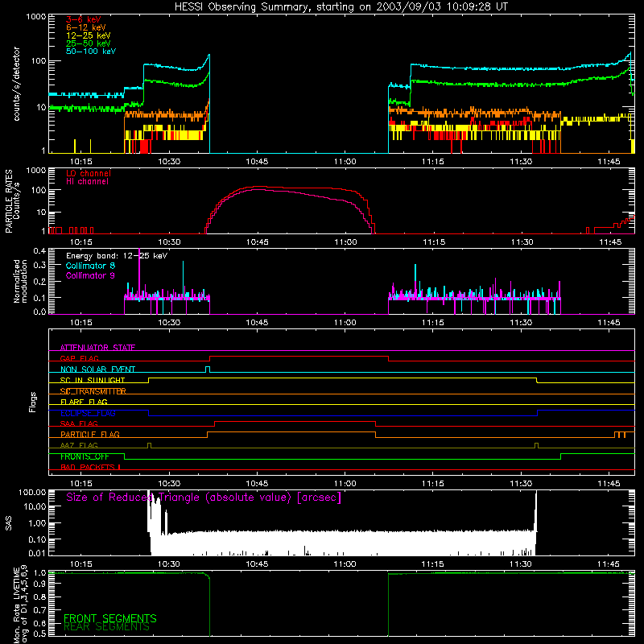Click the FRONT SEGMENTS legend label

click(x=110, y=618)
